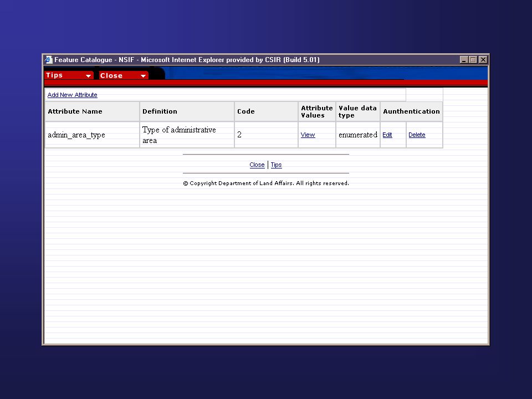Click the 'enumerated' data type cell
Image resolution: width=532 pixels, height=399 pixels.
click(x=358, y=135)
